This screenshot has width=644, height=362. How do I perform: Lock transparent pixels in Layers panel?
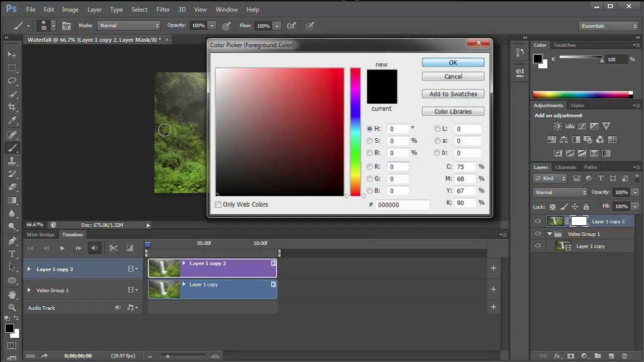click(x=552, y=207)
